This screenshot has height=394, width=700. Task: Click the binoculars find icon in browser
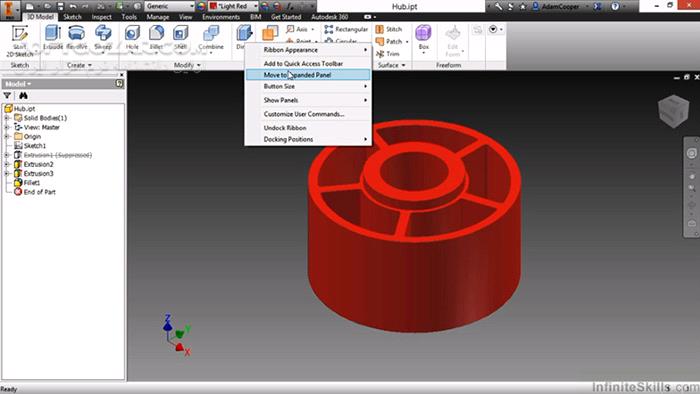point(23,95)
